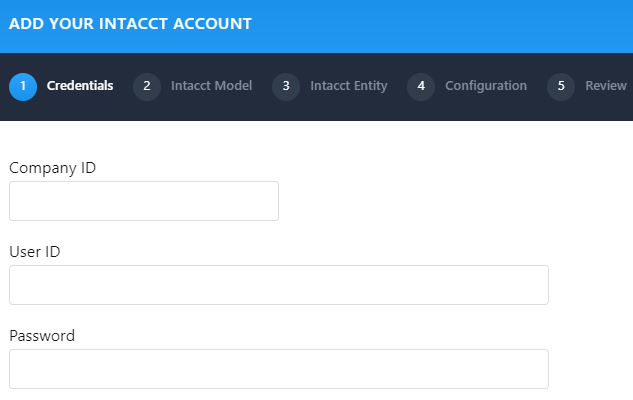Jump to the Configuration step label
This screenshot has width=633, height=400.
tap(485, 86)
